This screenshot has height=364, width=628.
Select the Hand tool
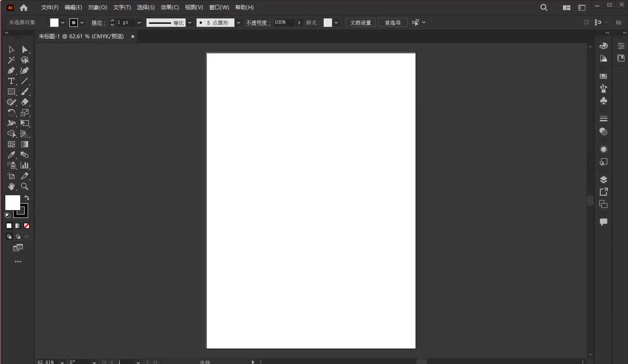point(11,187)
